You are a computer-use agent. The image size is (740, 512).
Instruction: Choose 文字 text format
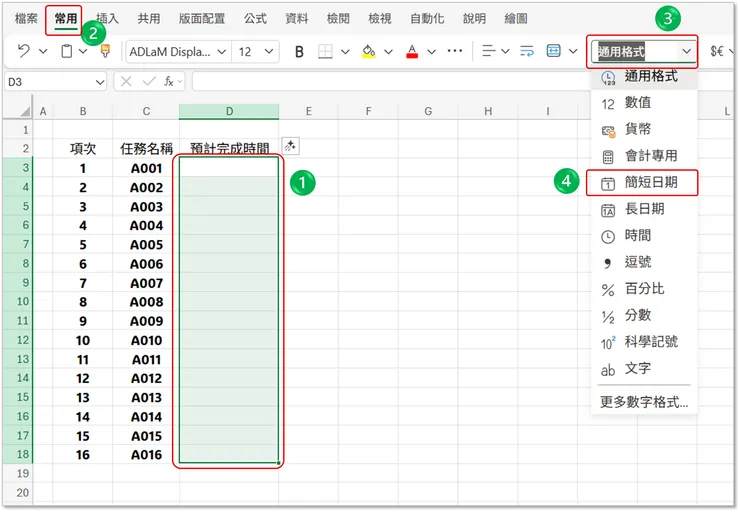point(644,368)
